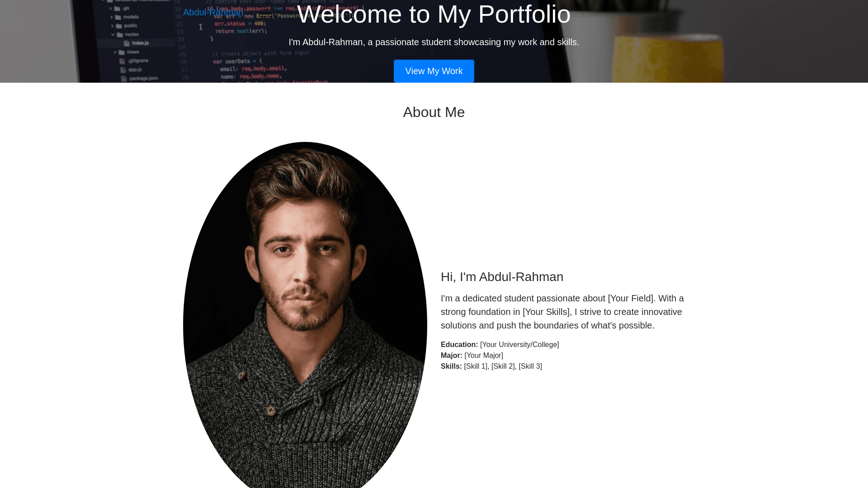This screenshot has height=488, width=868.
Task: Click package.json in background file tree
Action: tap(143, 78)
